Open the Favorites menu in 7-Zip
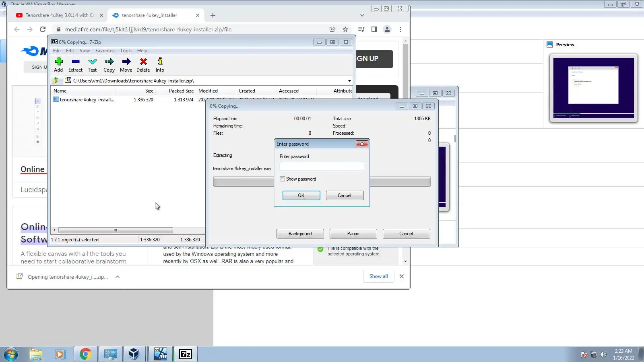644x362 pixels. click(x=105, y=51)
